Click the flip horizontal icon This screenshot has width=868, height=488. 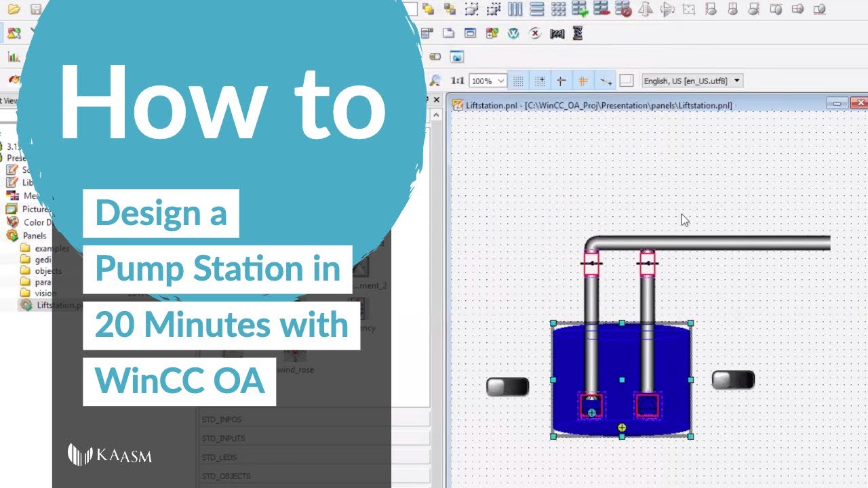tap(646, 9)
